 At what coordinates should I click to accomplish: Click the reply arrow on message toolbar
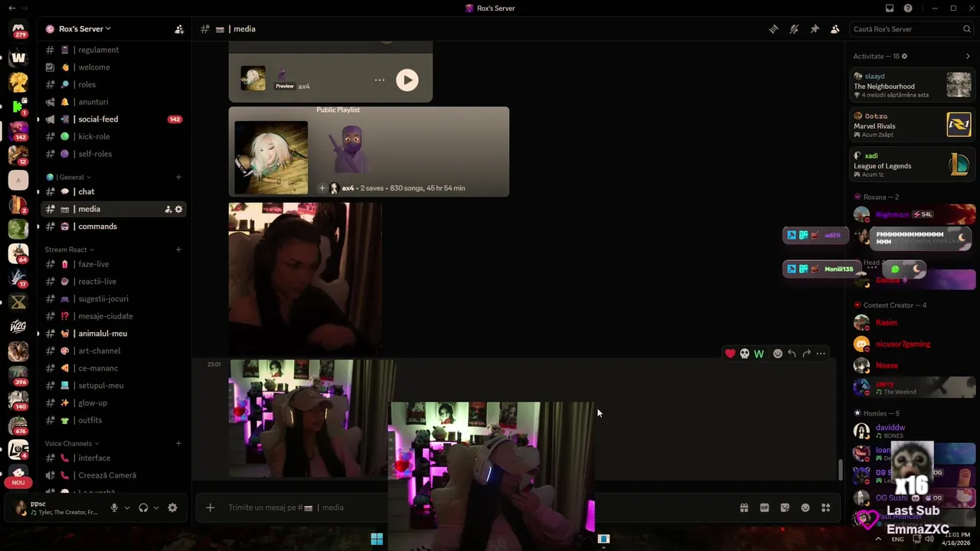[x=792, y=354]
